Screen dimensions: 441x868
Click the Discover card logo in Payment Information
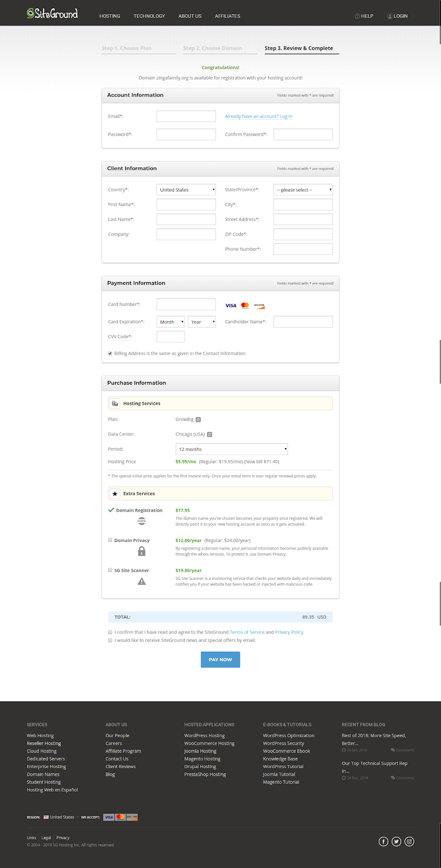tap(259, 305)
